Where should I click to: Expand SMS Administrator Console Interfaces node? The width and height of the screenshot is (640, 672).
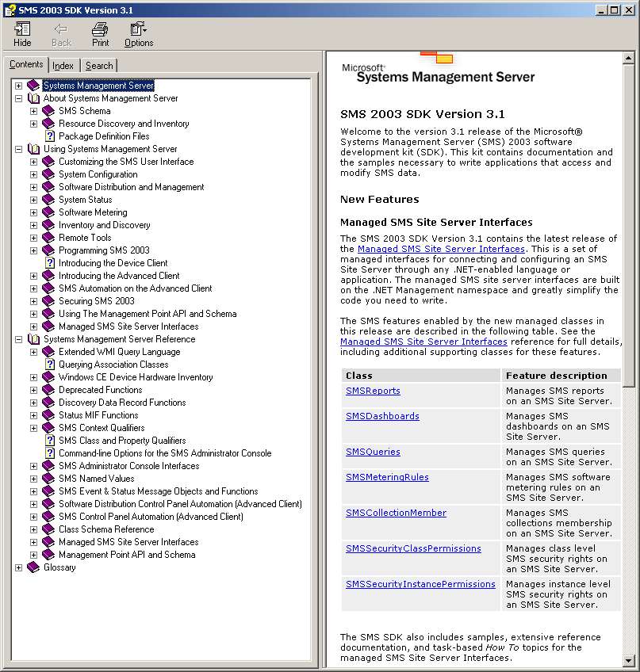tap(33, 466)
